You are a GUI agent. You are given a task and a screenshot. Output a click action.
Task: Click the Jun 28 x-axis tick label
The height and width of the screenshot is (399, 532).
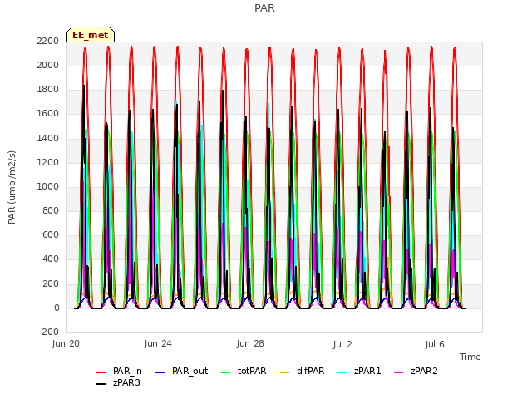(250, 343)
